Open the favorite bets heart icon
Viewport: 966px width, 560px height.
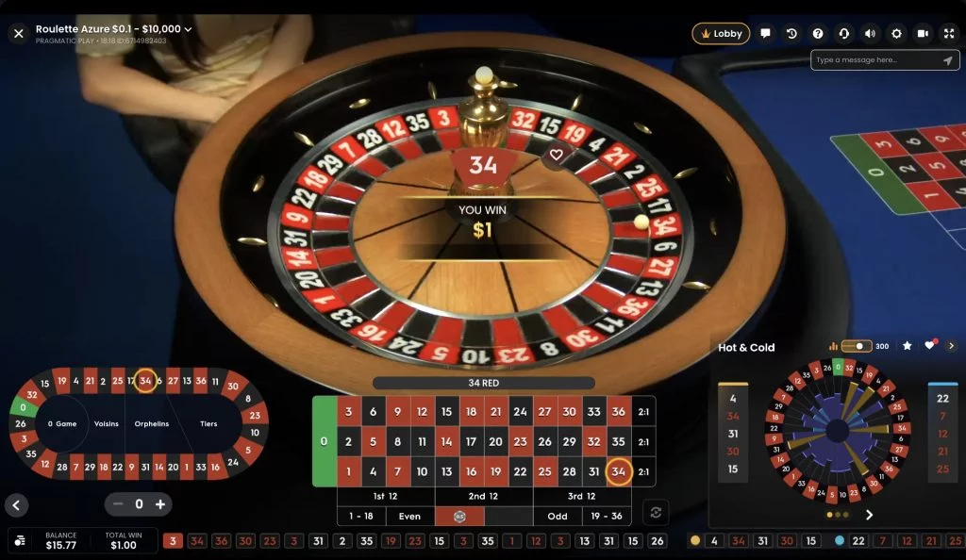point(929,346)
